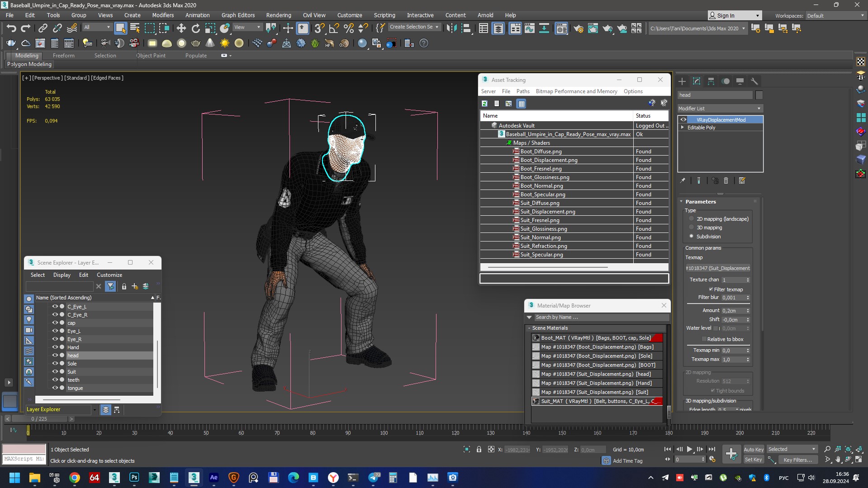Open the Modifier List dropdown

coord(719,109)
